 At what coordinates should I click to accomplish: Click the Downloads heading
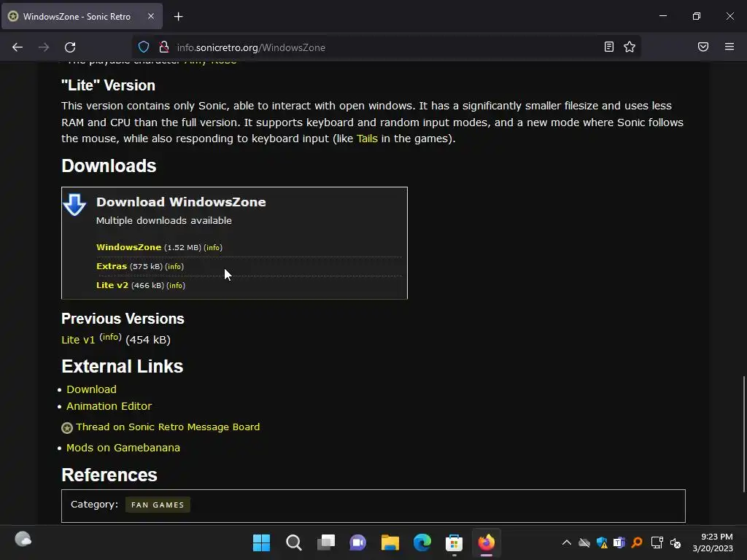(109, 166)
